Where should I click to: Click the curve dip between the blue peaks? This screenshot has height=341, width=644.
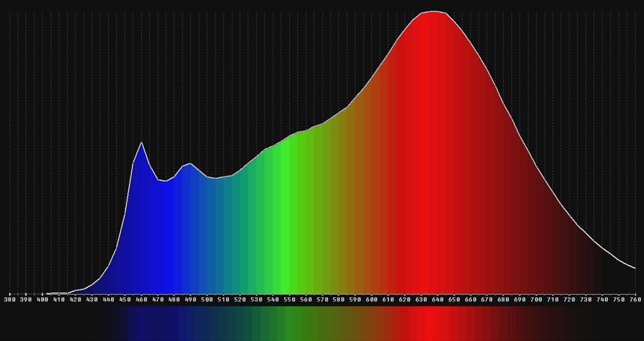point(162,181)
